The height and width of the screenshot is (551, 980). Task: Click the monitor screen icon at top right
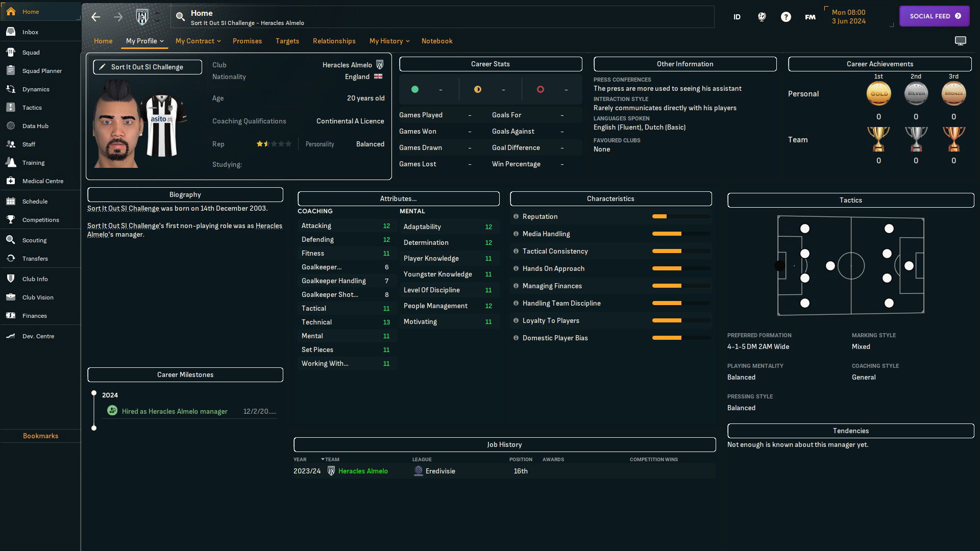tap(961, 41)
